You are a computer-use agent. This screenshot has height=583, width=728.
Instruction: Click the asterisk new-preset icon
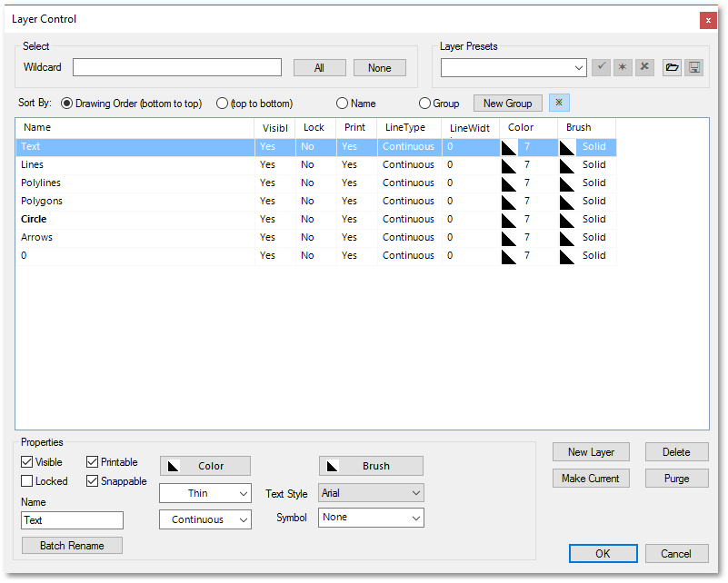tap(623, 67)
